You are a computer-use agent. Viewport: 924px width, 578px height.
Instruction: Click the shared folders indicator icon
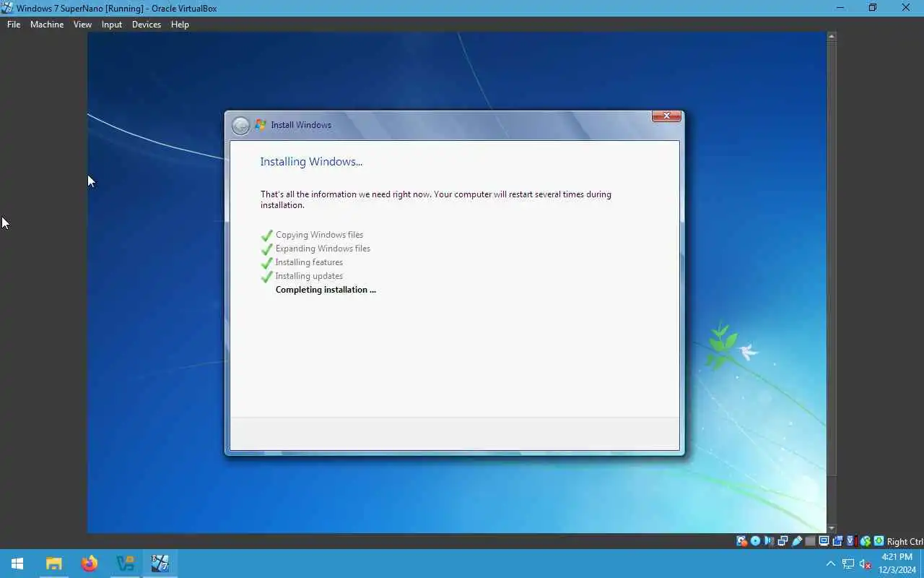[x=810, y=541]
